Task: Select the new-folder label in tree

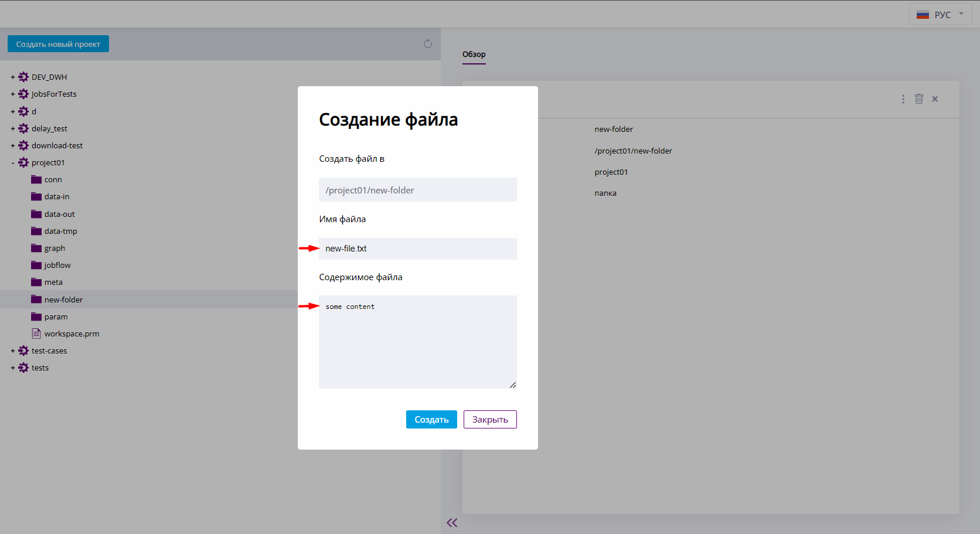Action: [x=64, y=300]
